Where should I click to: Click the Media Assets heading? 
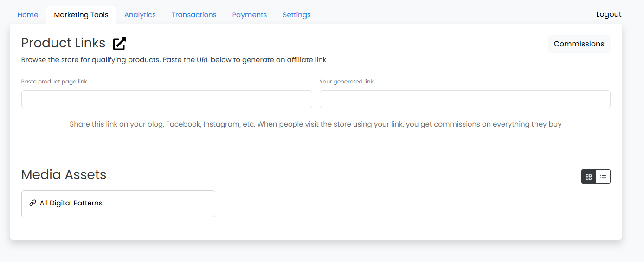point(64,175)
